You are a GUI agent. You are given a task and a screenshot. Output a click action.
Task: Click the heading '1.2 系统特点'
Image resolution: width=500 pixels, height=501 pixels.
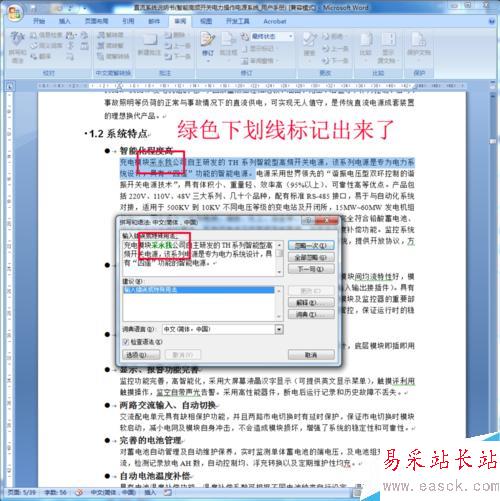[119, 133]
